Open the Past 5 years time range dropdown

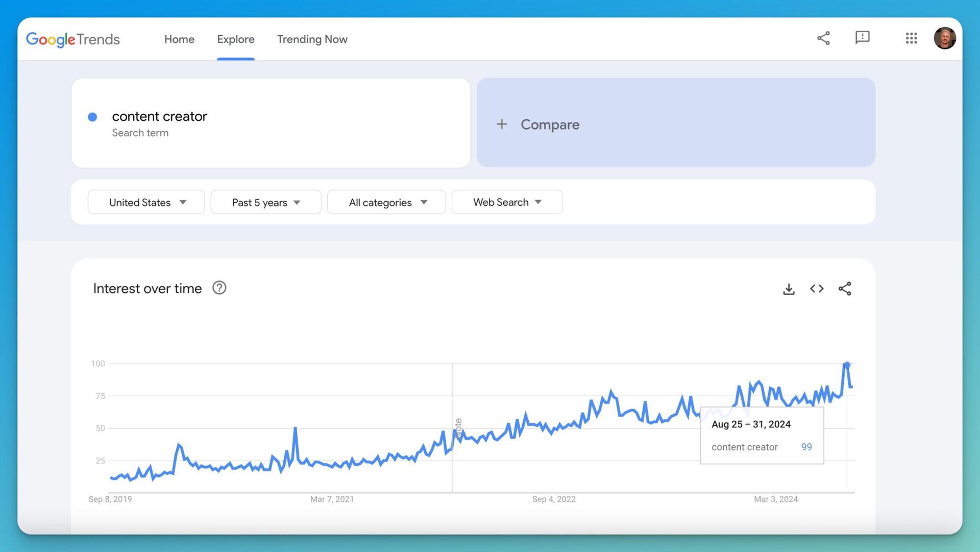click(265, 202)
